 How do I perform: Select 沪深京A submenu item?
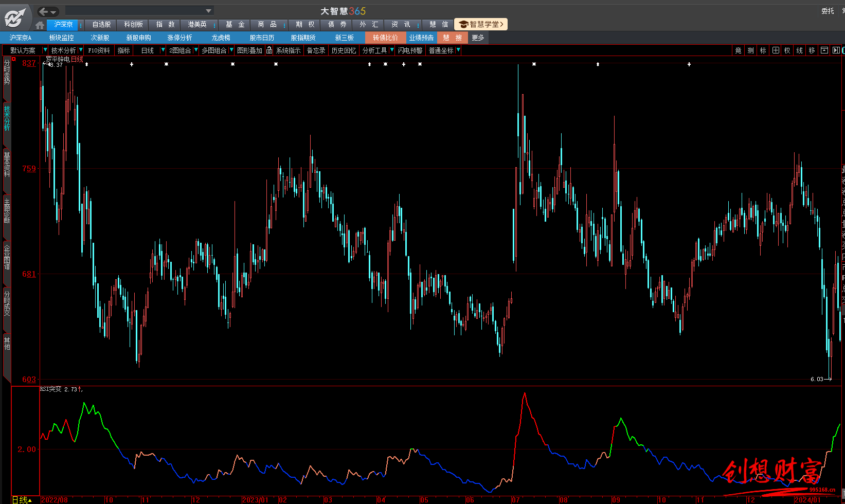pos(21,38)
